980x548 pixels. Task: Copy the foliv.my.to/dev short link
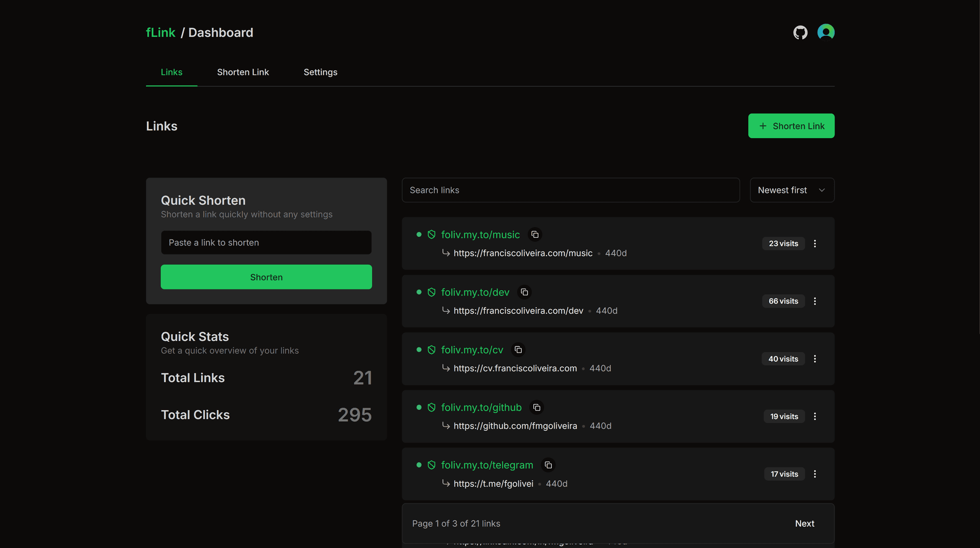click(x=525, y=292)
